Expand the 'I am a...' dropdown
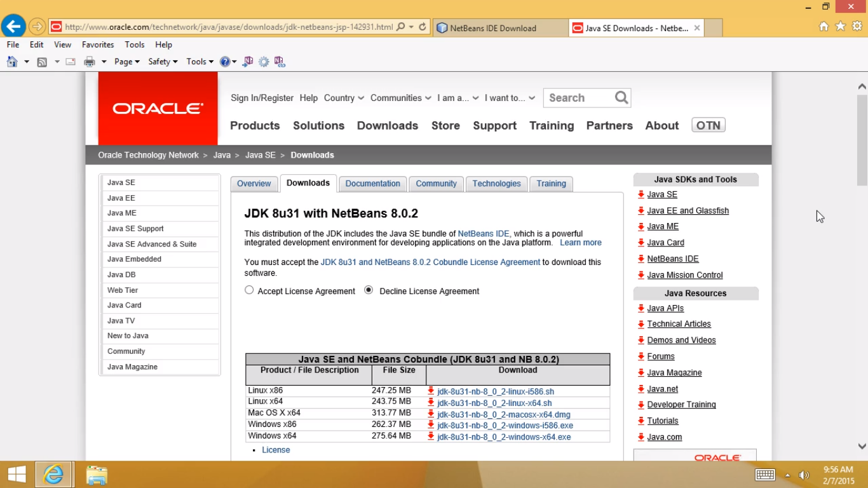The height and width of the screenshot is (488, 868). (458, 98)
